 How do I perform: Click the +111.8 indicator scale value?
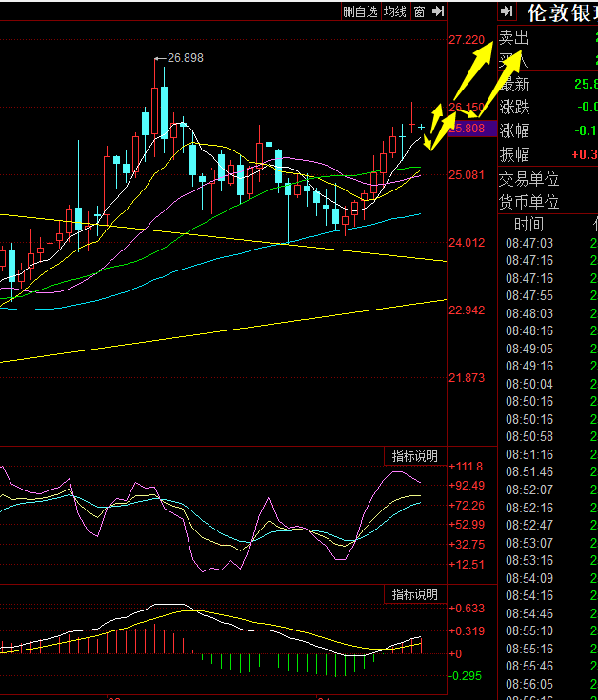click(466, 467)
